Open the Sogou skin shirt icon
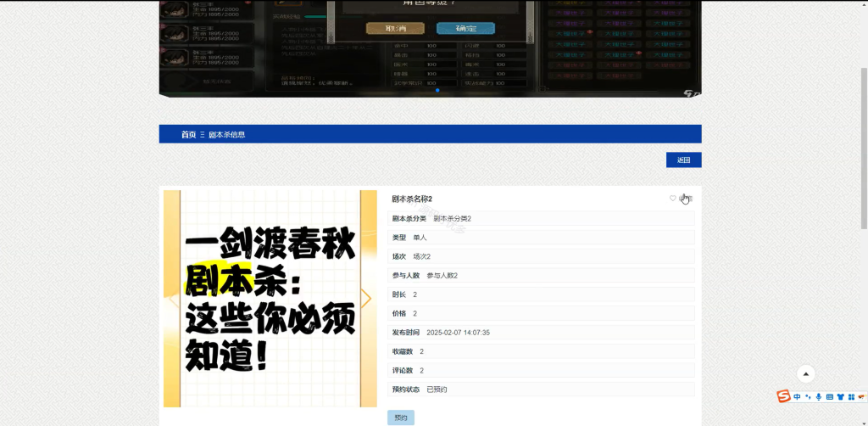868x426 pixels. click(840, 396)
